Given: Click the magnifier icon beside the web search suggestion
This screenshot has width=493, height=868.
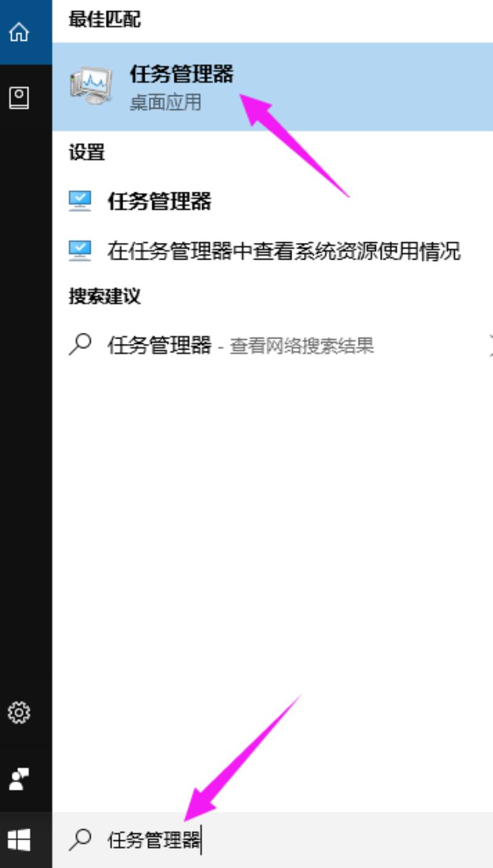Looking at the screenshot, I should (80, 345).
